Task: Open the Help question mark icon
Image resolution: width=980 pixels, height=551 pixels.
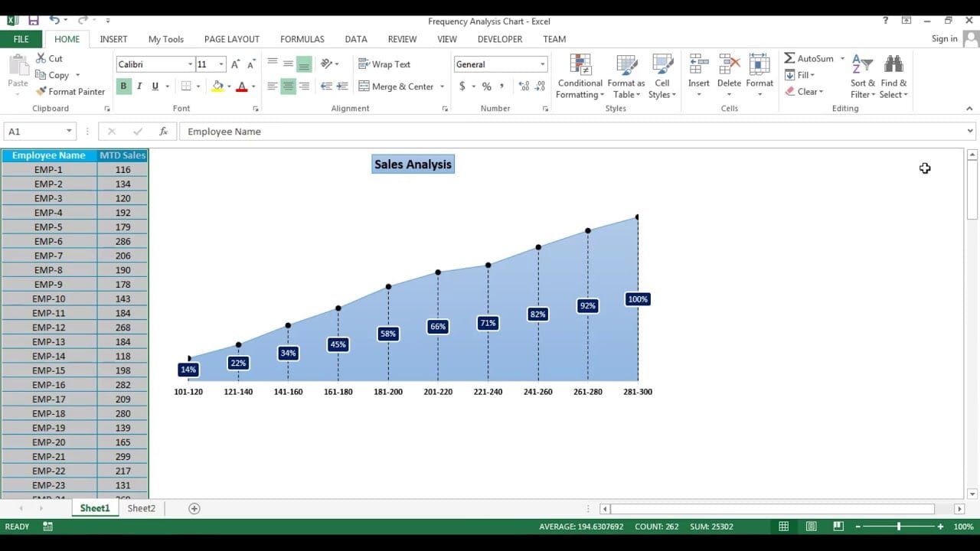Action: [886, 21]
